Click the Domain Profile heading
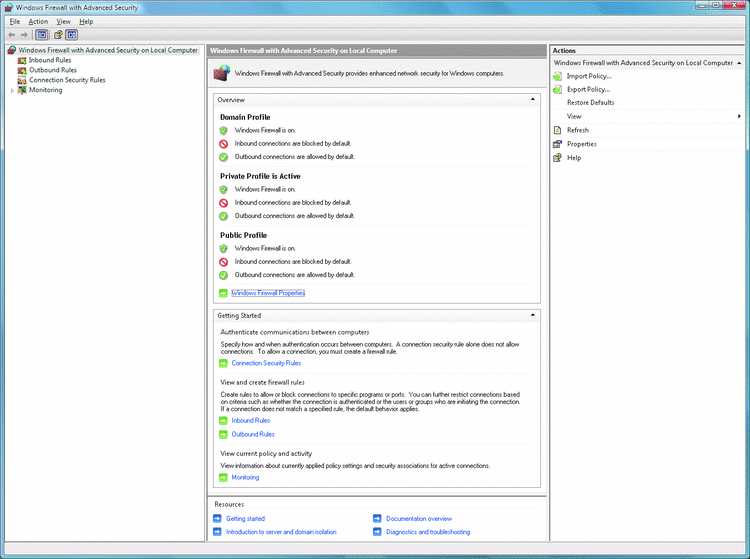750x559 pixels. tap(245, 117)
